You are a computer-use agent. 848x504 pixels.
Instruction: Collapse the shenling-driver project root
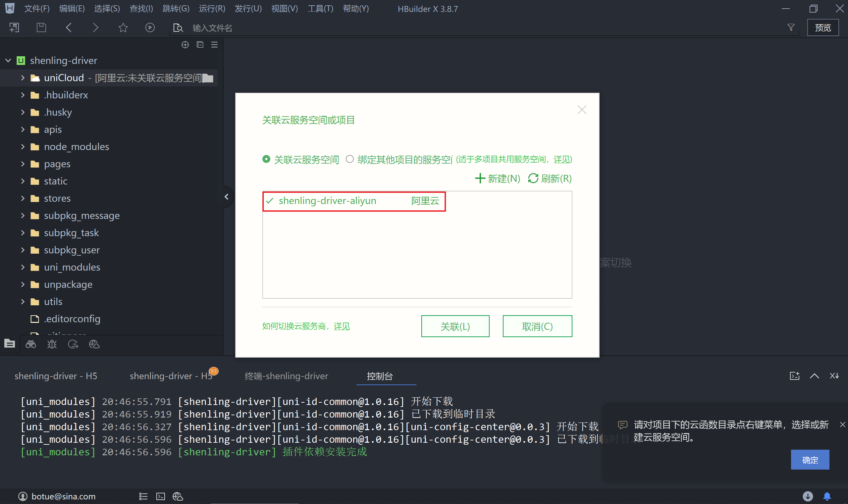pyautogui.click(x=8, y=61)
